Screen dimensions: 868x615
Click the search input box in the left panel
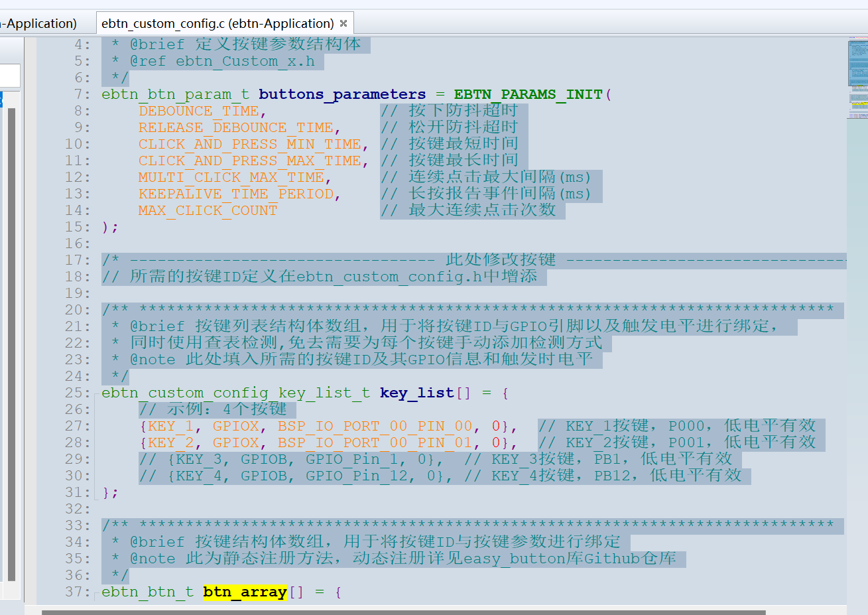coord(9,76)
